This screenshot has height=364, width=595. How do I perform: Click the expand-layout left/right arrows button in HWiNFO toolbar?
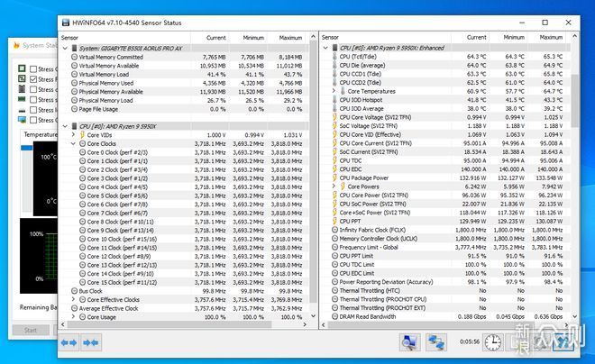pos(69,342)
